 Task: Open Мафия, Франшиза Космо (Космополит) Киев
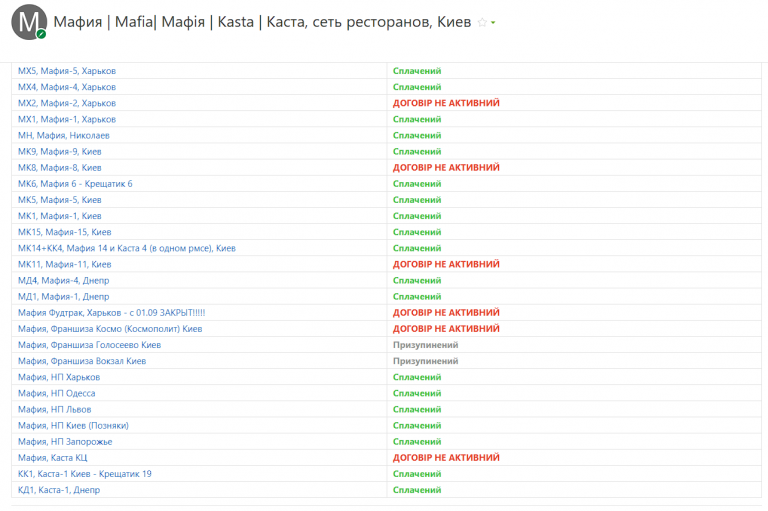pyautogui.click(x=110, y=329)
